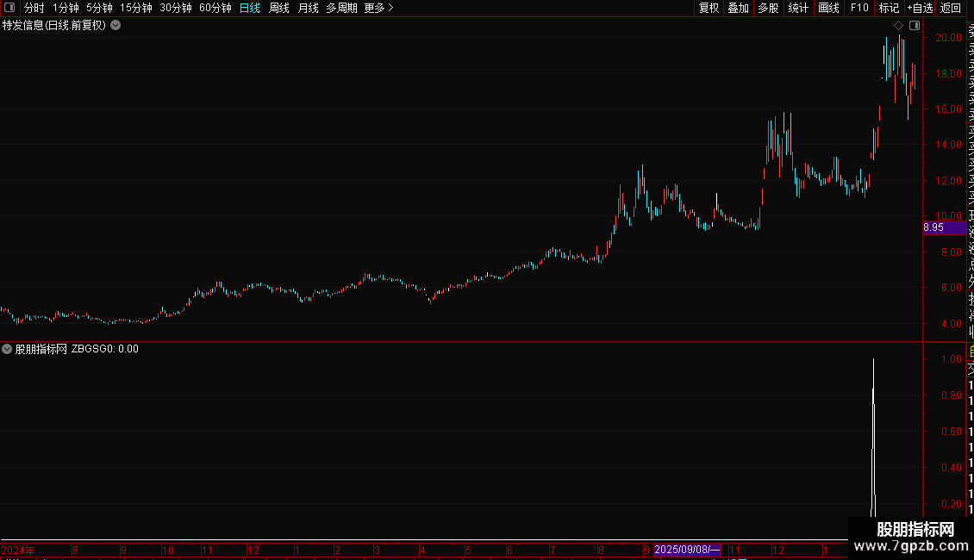Open F10 company information
974x560 pixels.
(x=859, y=8)
